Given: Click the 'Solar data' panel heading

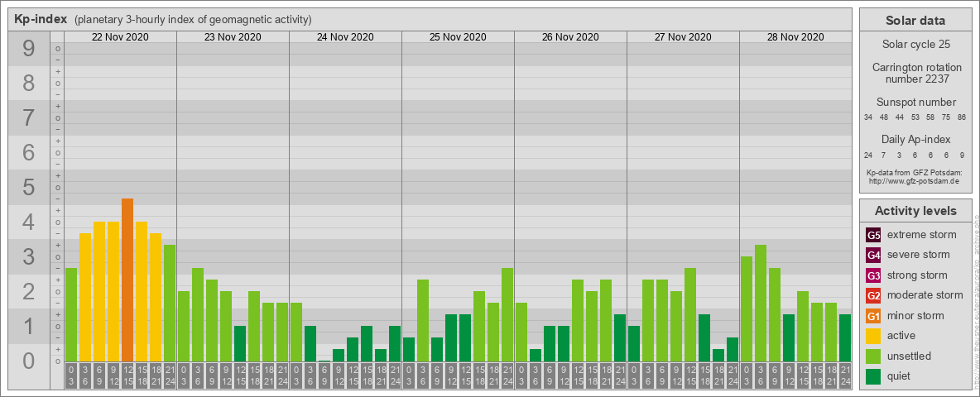Looking at the screenshot, I should (x=915, y=21).
